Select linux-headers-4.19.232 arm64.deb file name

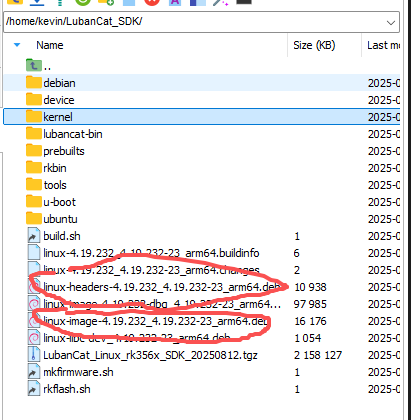point(162,287)
